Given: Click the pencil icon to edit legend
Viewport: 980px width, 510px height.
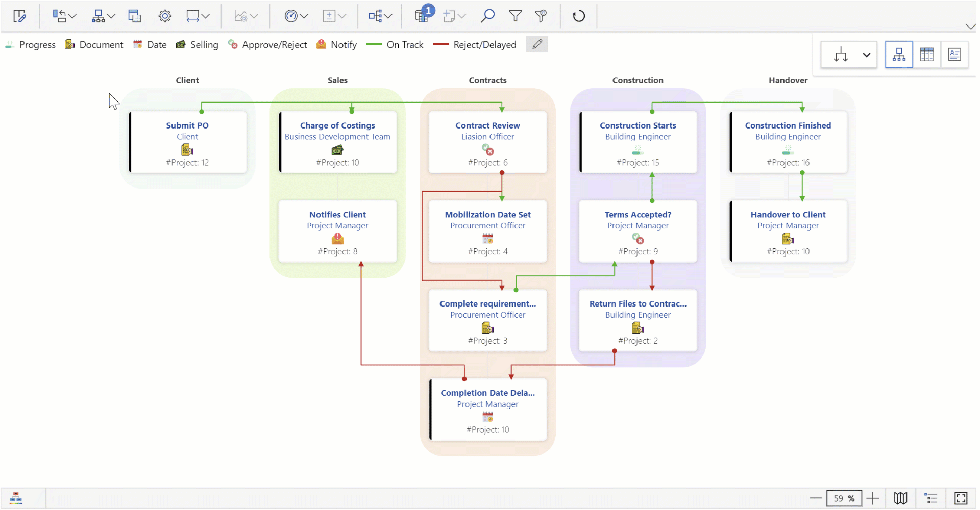Looking at the screenshot, I should coord(536,44).
